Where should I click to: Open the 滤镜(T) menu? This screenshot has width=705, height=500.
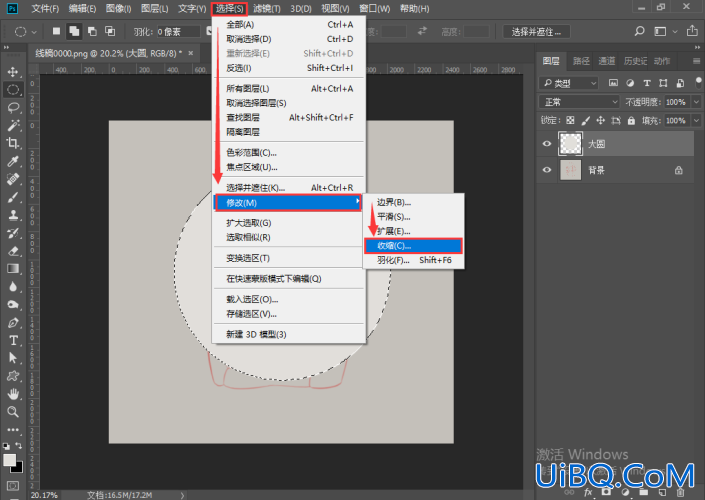(x=266, y=9)
